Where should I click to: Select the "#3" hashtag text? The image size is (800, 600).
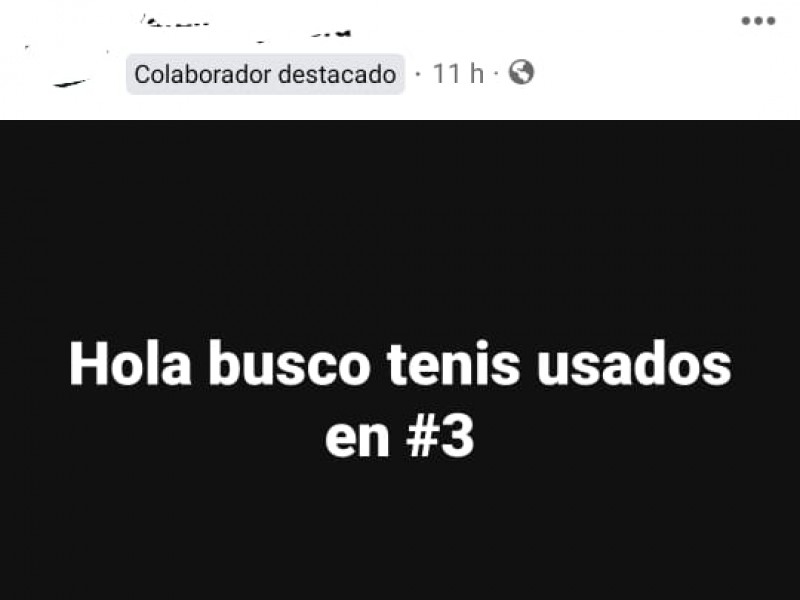440,436
